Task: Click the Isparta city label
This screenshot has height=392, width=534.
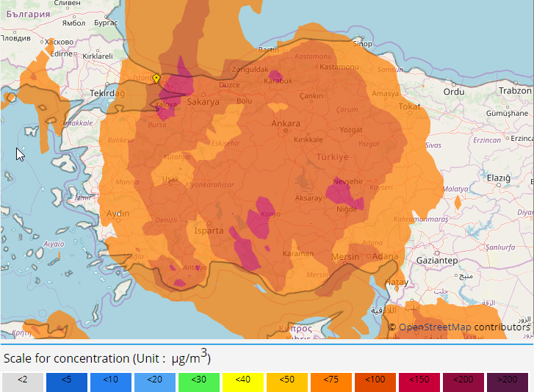Action: (209, 231)
